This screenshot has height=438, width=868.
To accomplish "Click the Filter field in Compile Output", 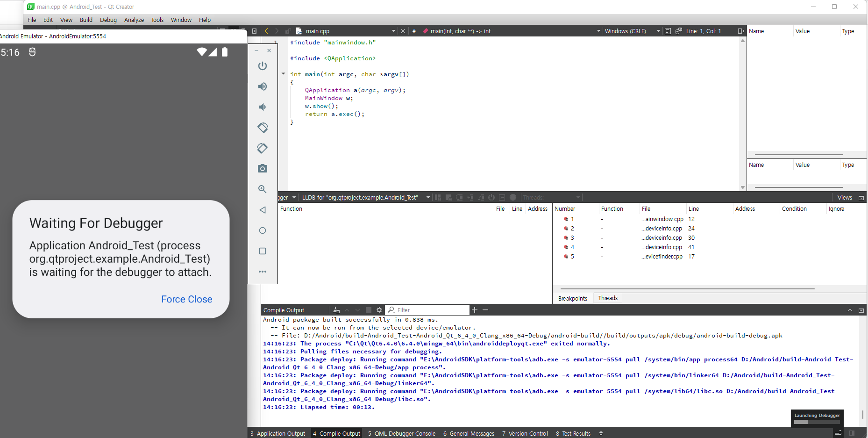I will coord(430,310).
